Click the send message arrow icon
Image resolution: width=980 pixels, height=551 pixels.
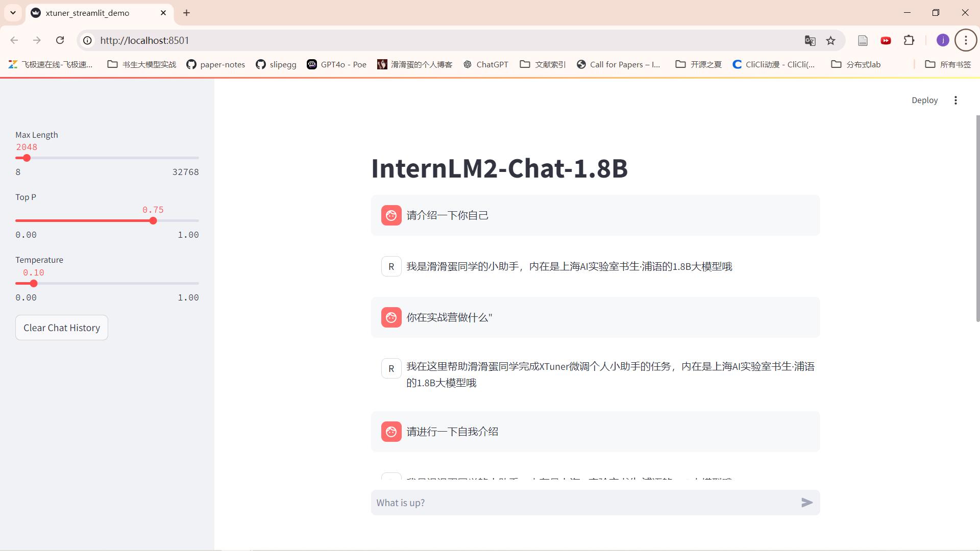(806, 502)
